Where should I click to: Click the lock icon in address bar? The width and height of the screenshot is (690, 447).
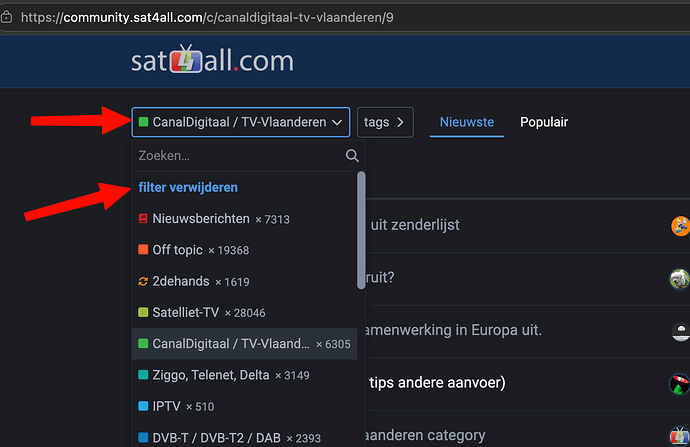[6, 17]
